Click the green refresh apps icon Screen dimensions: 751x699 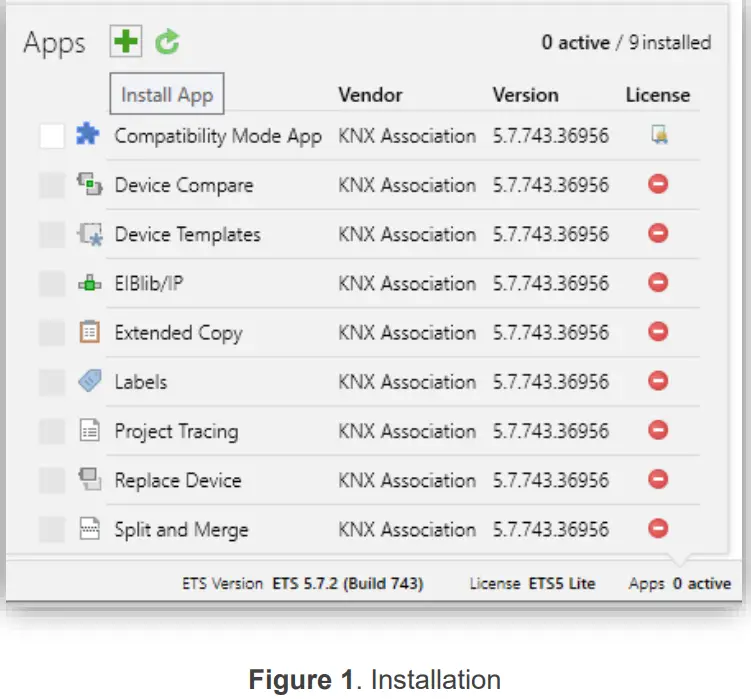click(167, 42)
